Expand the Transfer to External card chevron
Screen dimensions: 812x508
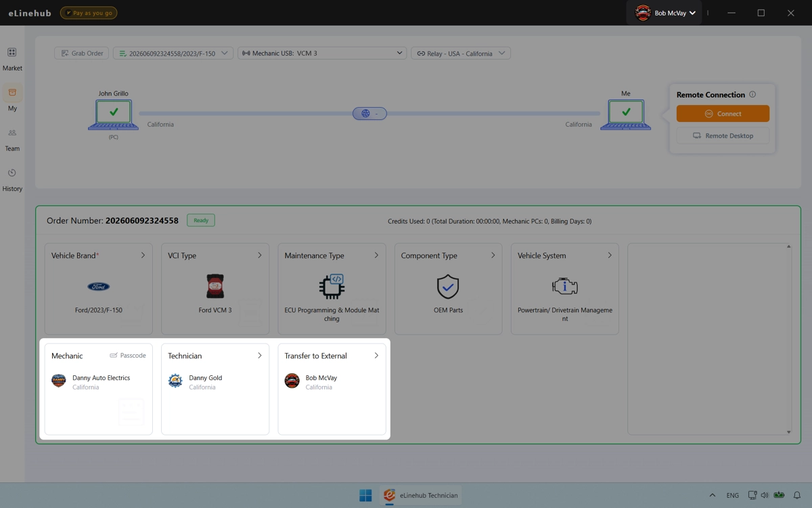click(x=376, y=356)
